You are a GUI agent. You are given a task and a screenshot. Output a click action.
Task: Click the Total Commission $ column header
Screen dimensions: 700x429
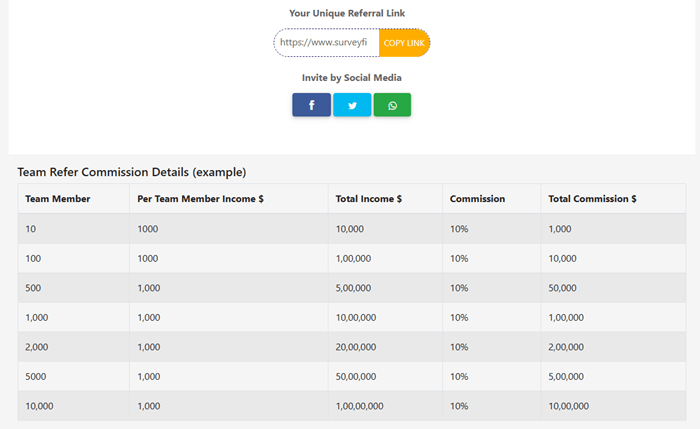point(592,199)
